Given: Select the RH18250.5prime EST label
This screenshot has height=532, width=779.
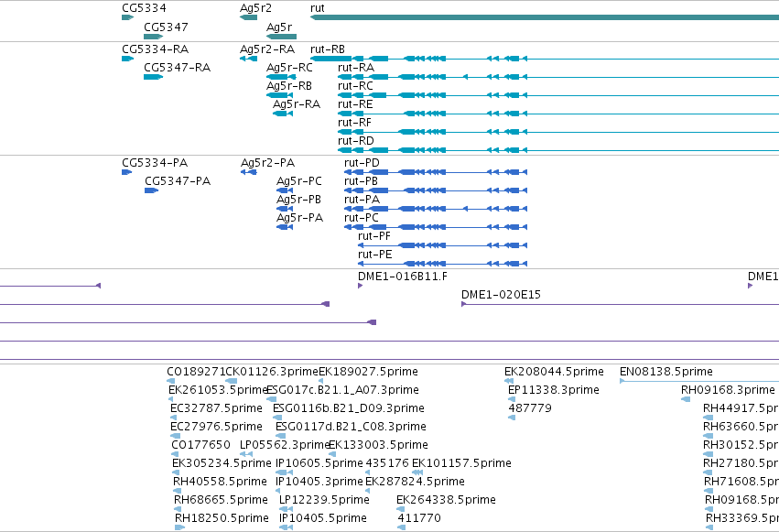Looking at the screenshot, I should [x=222, y=518].
